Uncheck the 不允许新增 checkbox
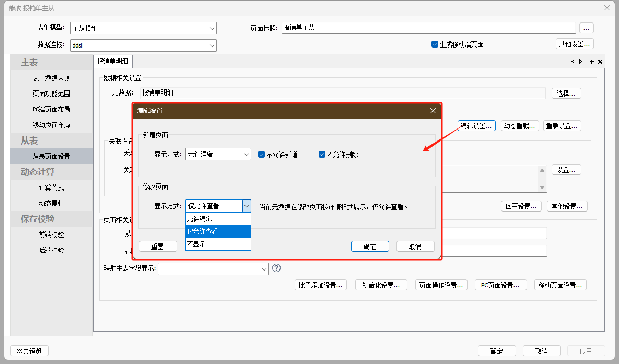Image resolution: width=619 pixels, height=364 pixels. coord(262,155)
